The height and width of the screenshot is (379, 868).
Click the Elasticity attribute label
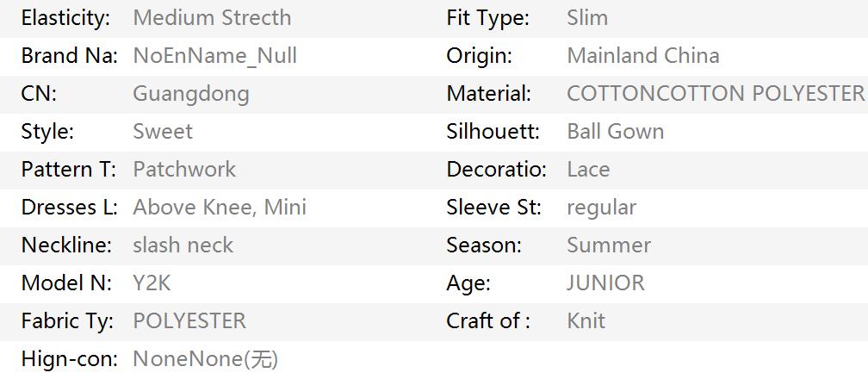click(65, 18)
